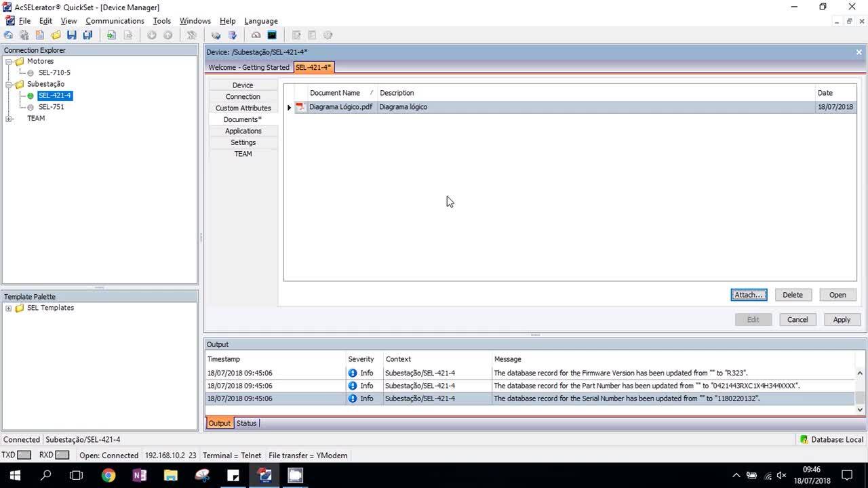Switch to the Status output tab
This screenshot has height=488, width=868.
pos(246,424)
